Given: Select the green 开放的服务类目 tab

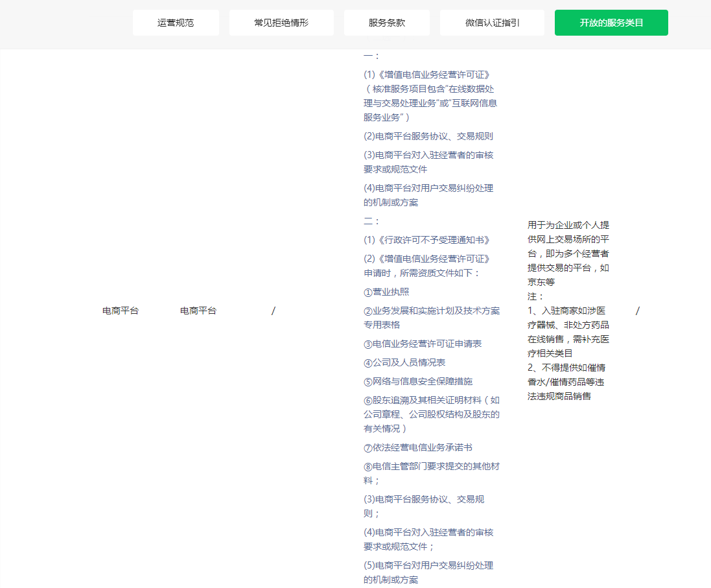Looking at the screenshot, I should point(611,23).
